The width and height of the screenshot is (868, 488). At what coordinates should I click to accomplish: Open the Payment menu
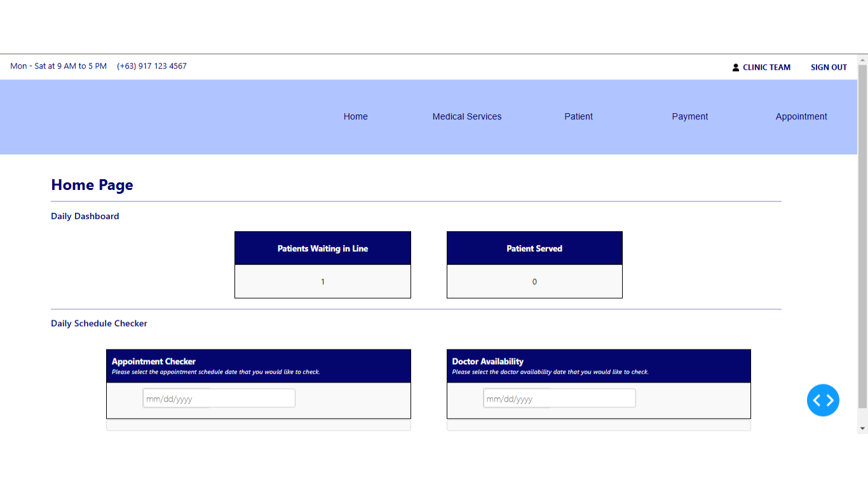coord(690,116)
